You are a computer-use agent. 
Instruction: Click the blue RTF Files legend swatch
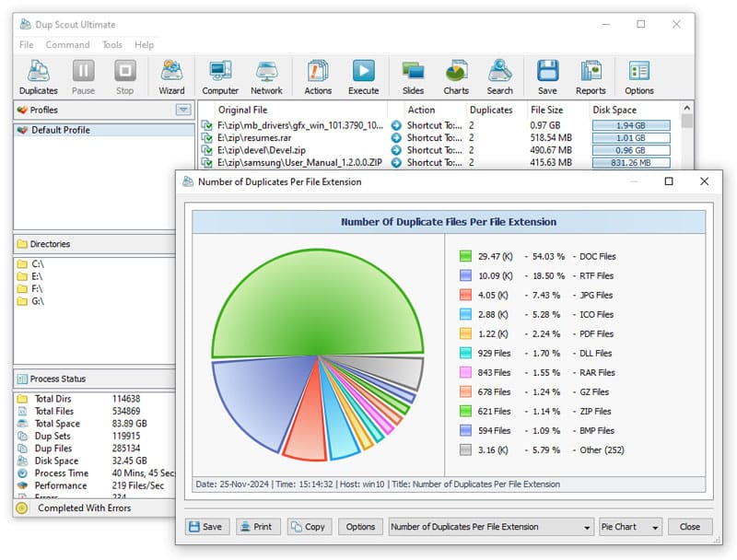(x=465, y=275)
